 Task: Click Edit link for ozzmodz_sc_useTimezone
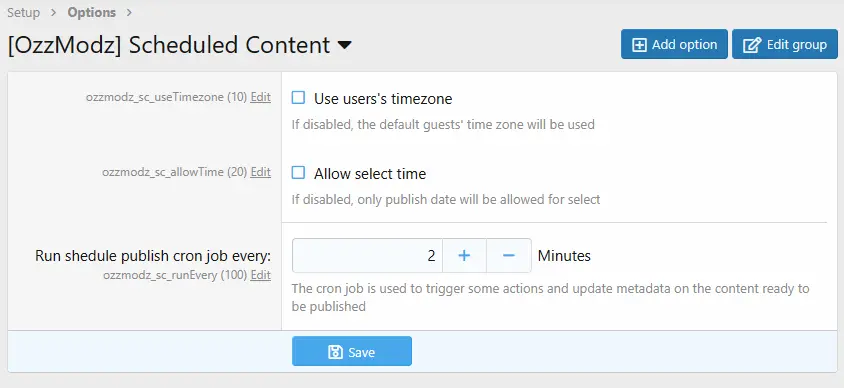tap(261, 97)
